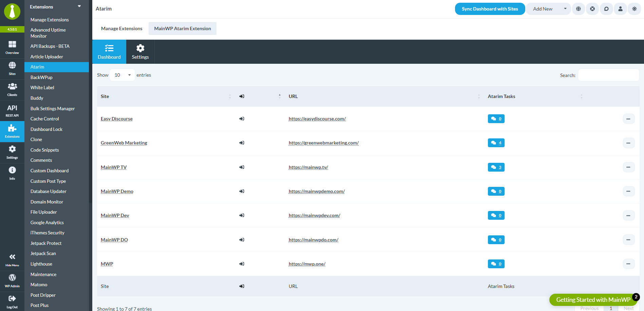Open the Overview sidebar icon

point(12,47)
